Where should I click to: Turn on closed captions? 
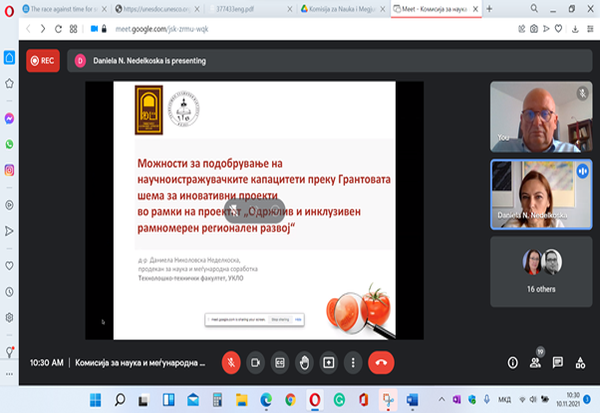point(280,361)
